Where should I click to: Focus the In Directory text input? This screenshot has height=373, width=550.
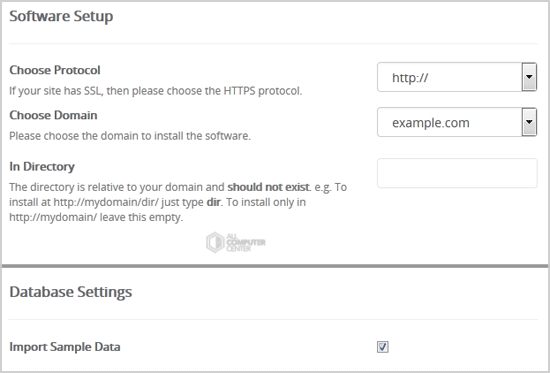[x=457, y=173]
